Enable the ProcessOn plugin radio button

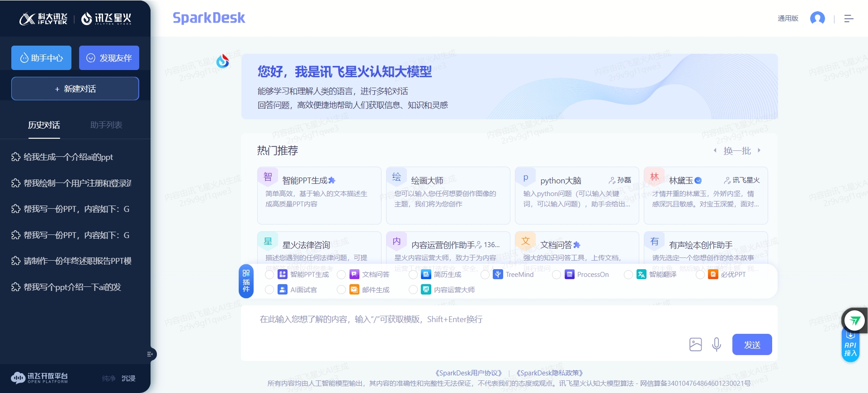point(557,275)
